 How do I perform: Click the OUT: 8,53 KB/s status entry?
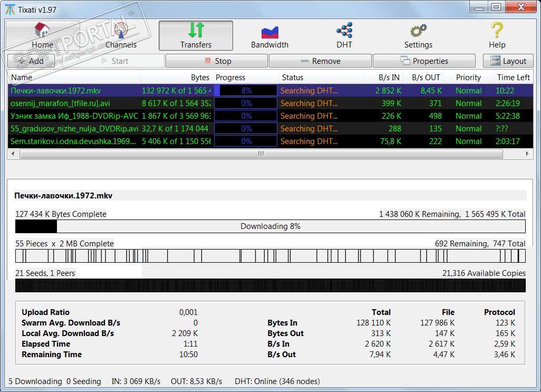coord(196,381)
